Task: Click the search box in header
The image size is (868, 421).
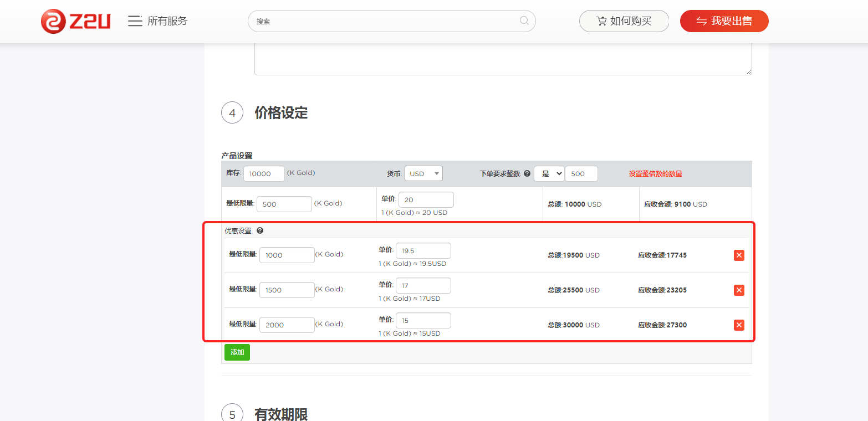Action: pyautogui.click(x=386, y=21)
